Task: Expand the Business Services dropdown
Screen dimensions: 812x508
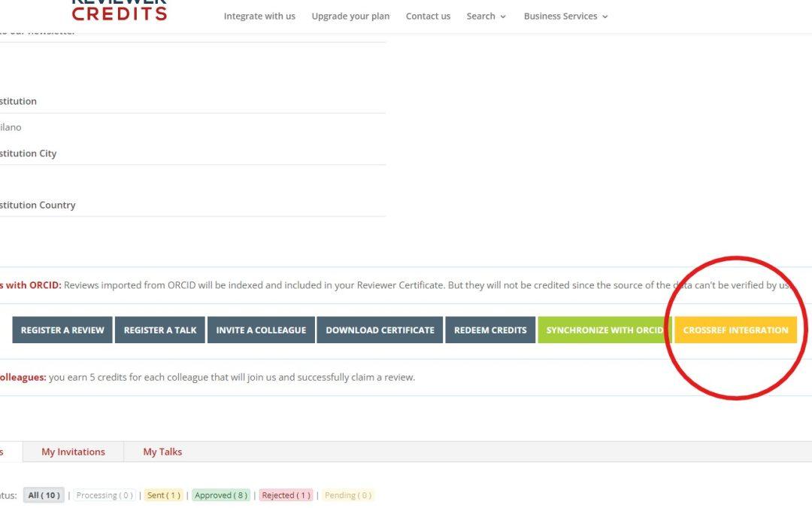Action: point(565,16)
